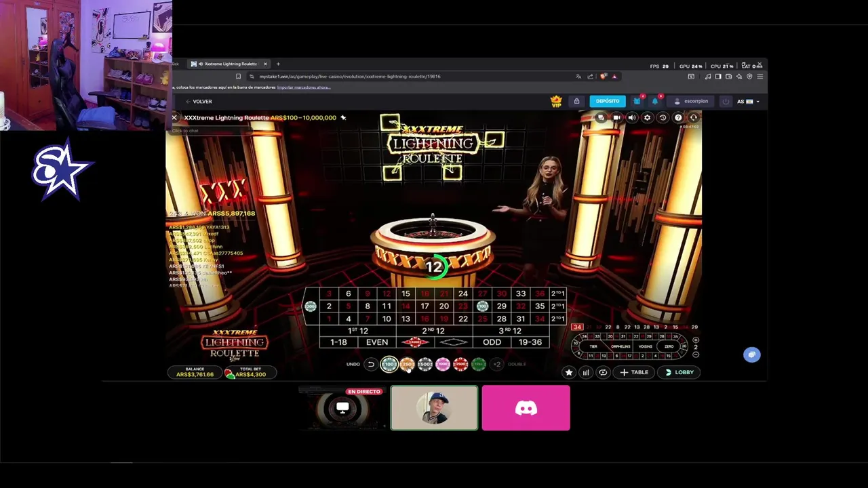The width and height of the screenshot is (868, 488).
Task: Click the power logout icon
Action: (726, 102)
